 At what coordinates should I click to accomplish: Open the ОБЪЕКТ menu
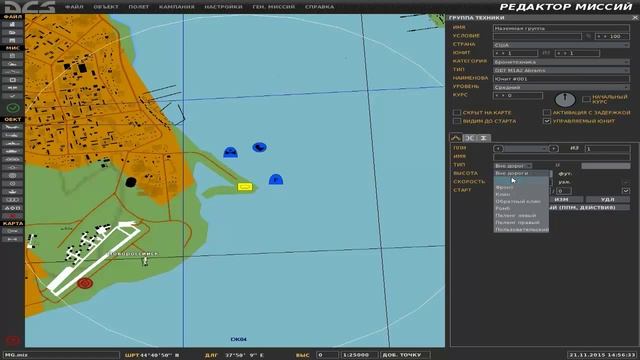(106, 7)
